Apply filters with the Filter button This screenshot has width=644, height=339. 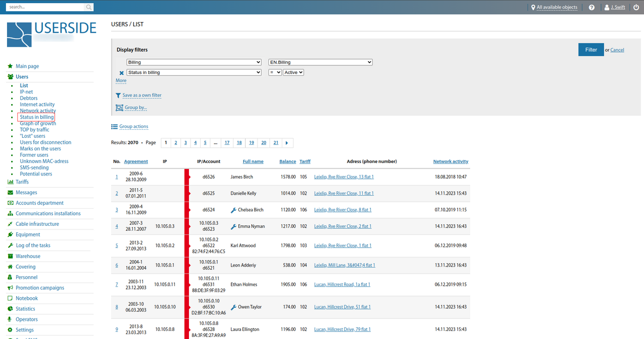(x=591, y=49)
